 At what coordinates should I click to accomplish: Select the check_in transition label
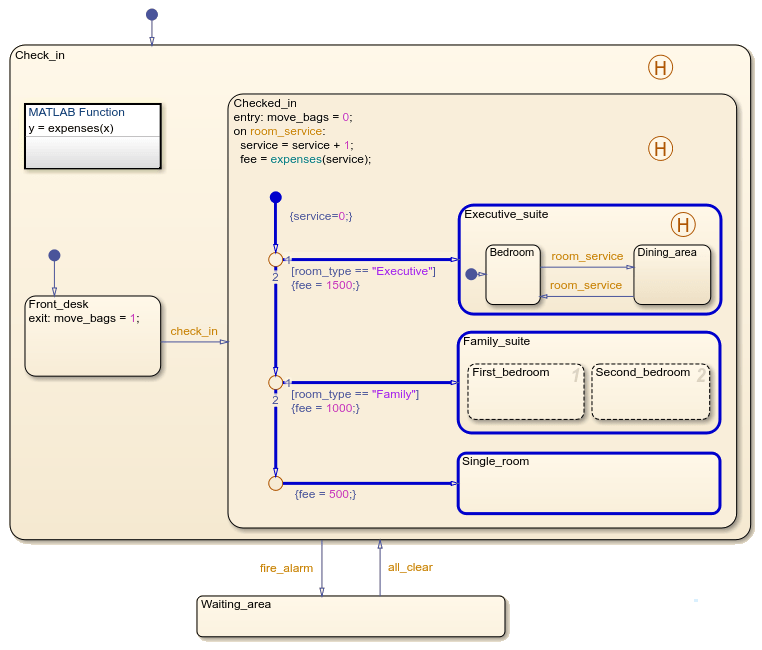(x=194, y=331)
